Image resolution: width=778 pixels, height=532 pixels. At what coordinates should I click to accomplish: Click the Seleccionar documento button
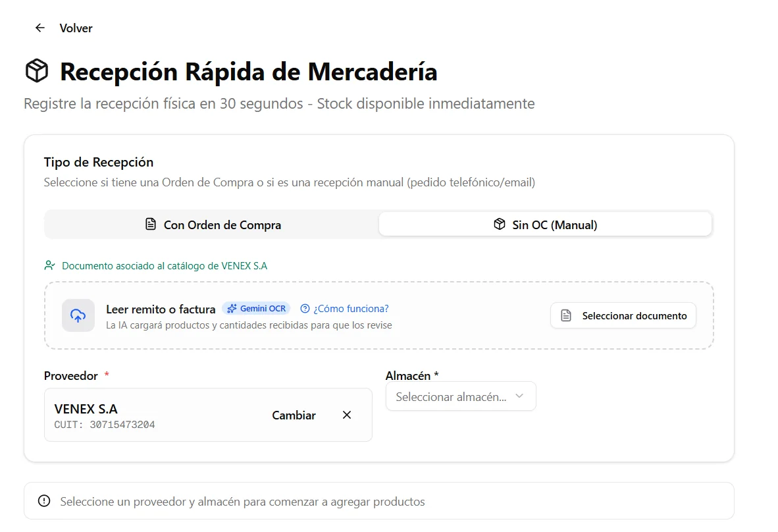[623, 315]
